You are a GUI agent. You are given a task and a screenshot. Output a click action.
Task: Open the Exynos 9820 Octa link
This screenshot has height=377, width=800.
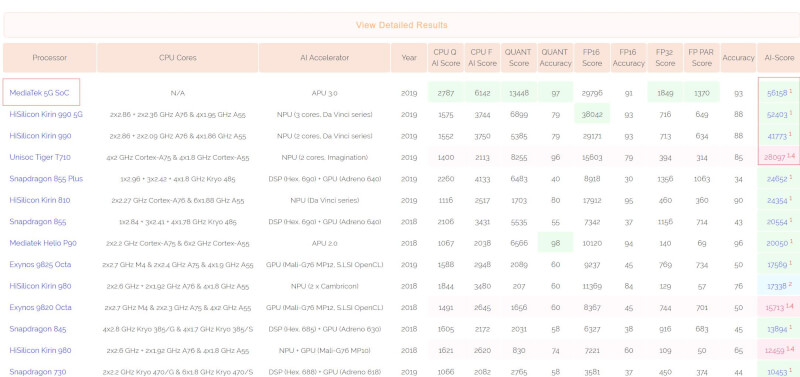[x=40, y=307]
